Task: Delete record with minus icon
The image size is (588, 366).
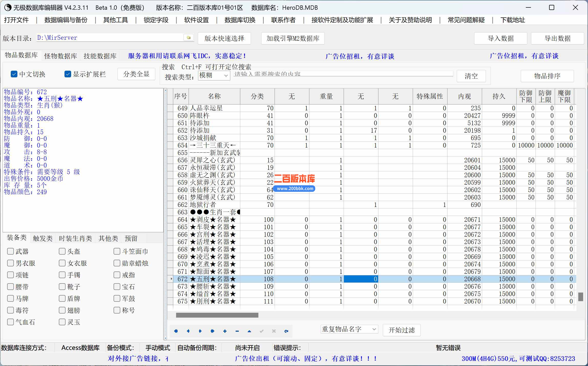Action: click(x=237, y=331)
